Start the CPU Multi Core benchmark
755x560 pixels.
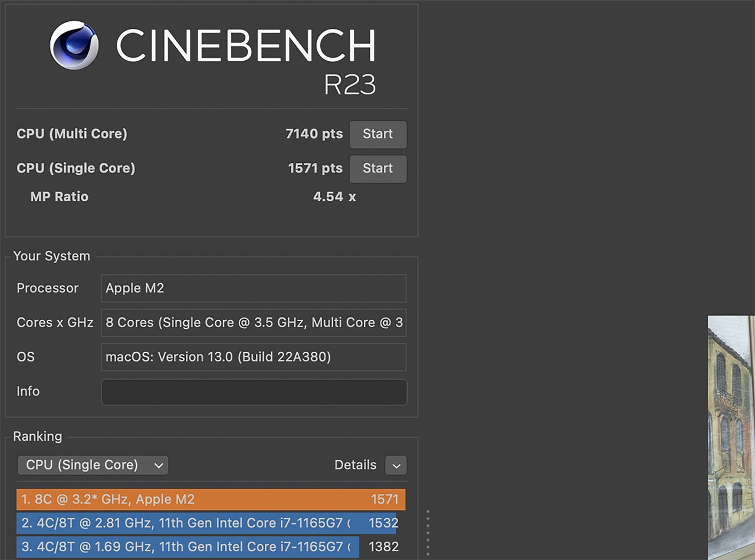378,135
